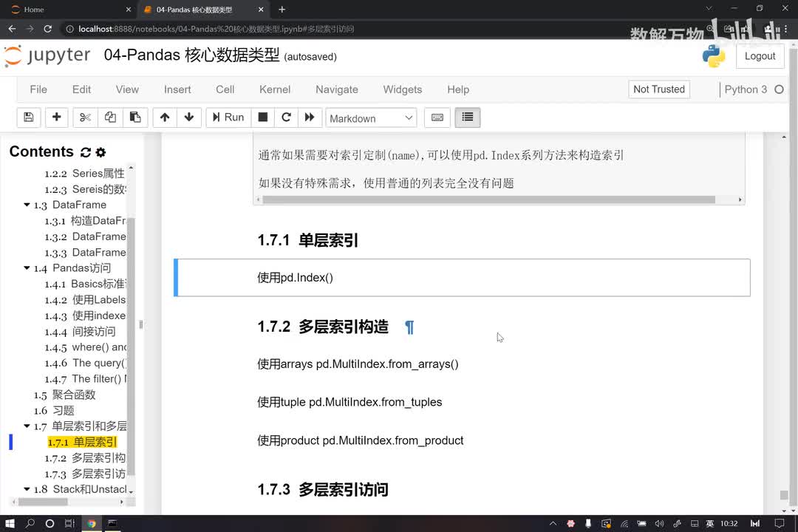
Task: Go to 1.5 entry in Contents
Action: coord(64,395)
